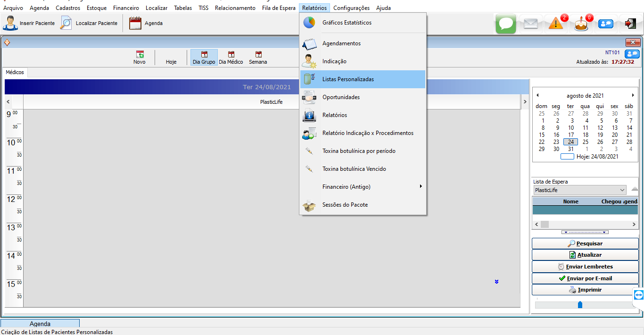Go to next month in calendar
Screen dimensions: 644x335
point(633,95)
